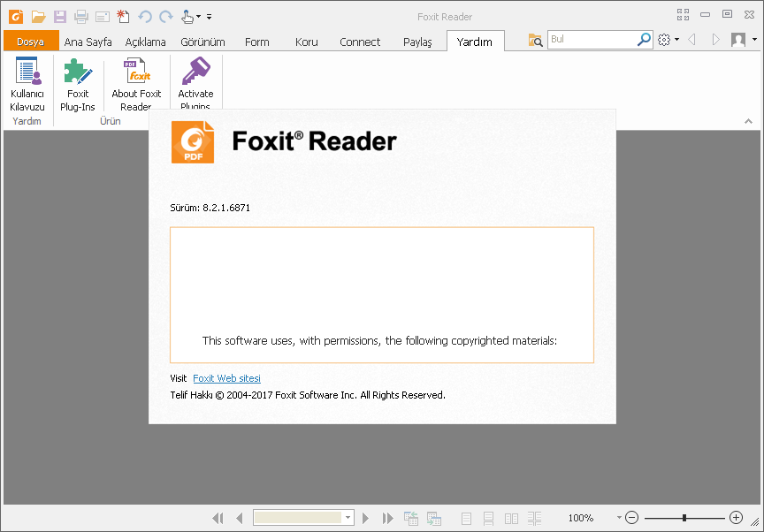Go to the previous page
The image size is (764, 532).
[x=240, y=519]
